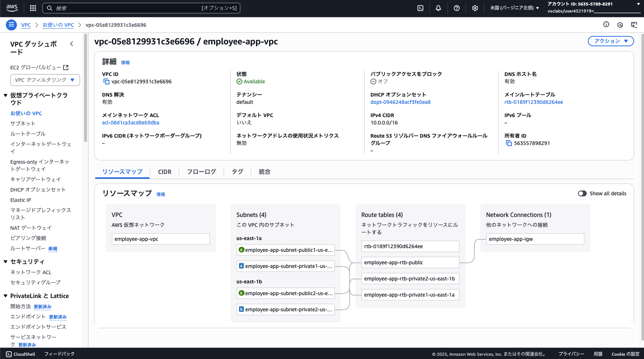
Task: Open Subnets in the side navigation
Action: coord(23,124)
